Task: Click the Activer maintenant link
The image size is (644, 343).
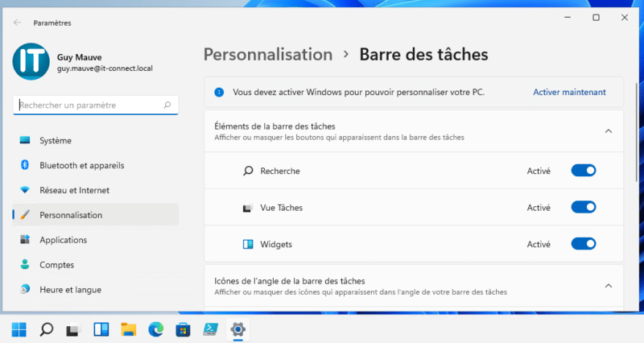Action: pos(569,92)
